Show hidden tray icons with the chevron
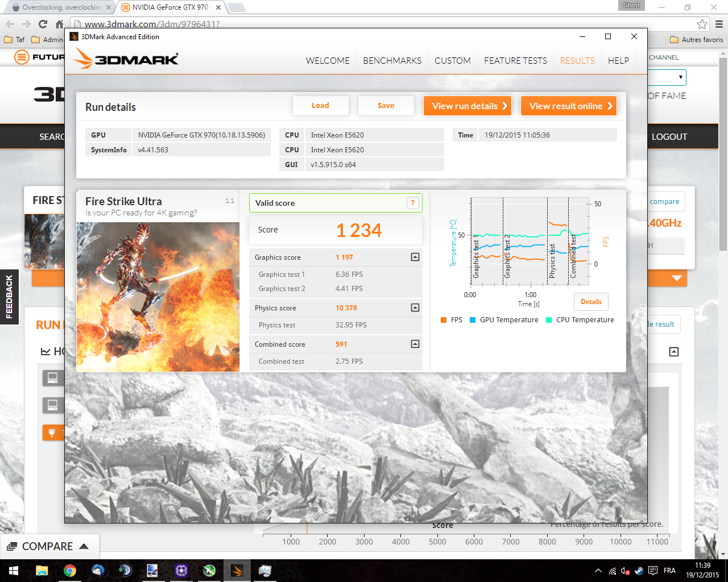Viewport: 728px width, 582px height. pyautogui.click(x=598, y=571)
